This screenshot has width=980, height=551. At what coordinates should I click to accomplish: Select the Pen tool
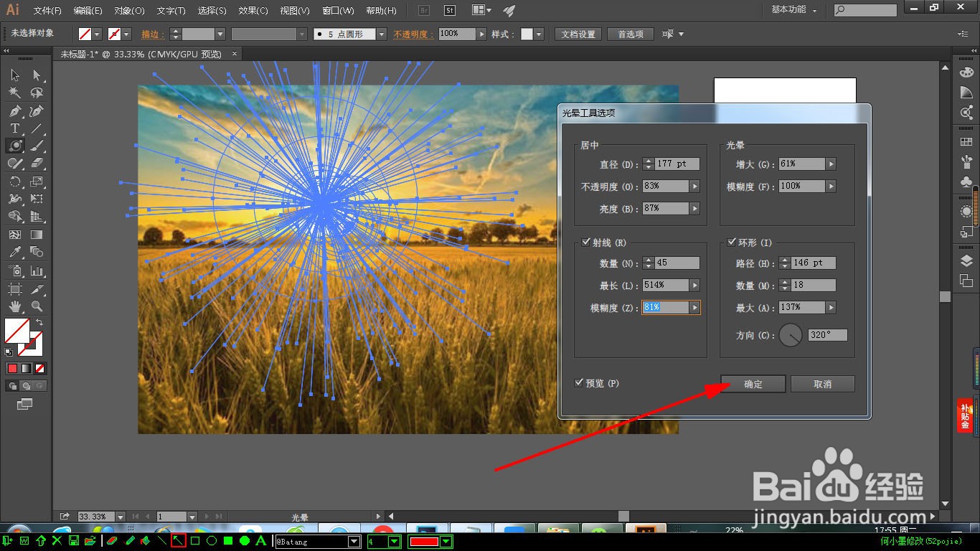tap(15, 110)
